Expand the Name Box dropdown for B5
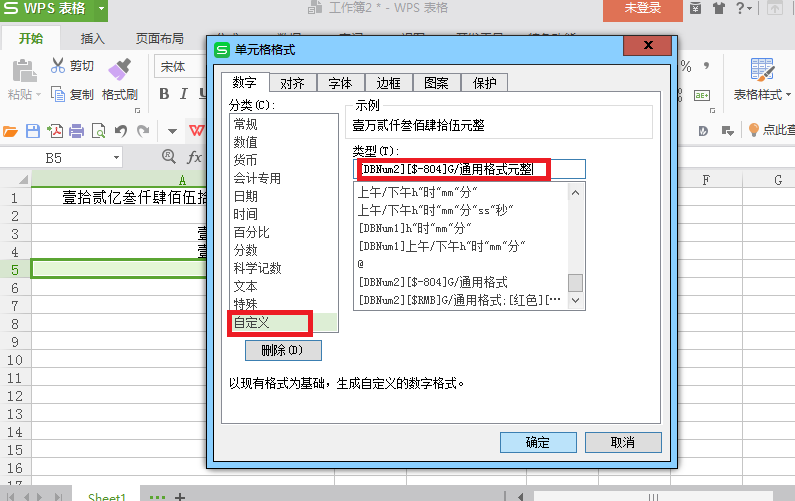The image size is (795, 501). coord(115,158)
